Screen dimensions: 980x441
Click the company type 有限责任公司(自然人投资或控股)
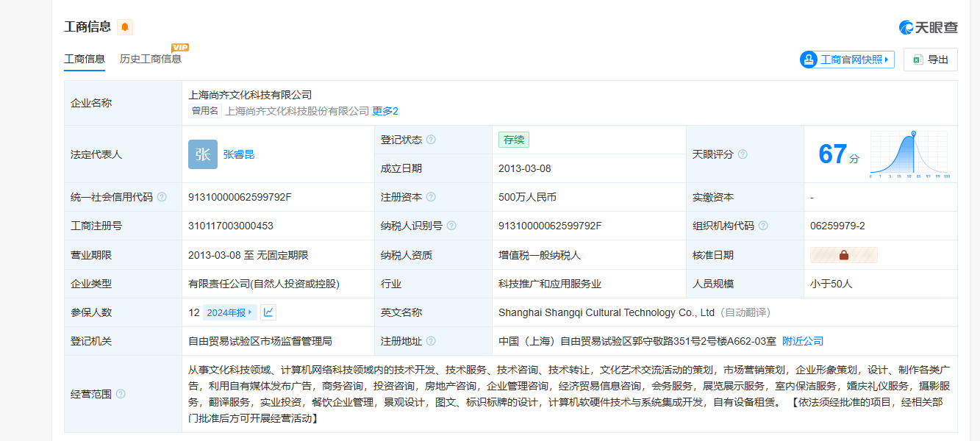[x=264, y=284]
